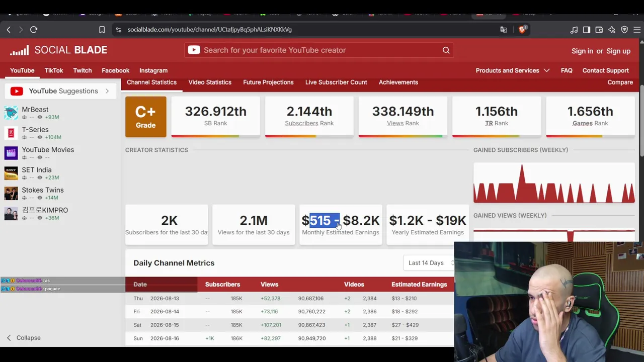Open SET India suggestion link
The width and height of the screenshot is (644, 362).
pyautogui.click(x=37, y=169)
